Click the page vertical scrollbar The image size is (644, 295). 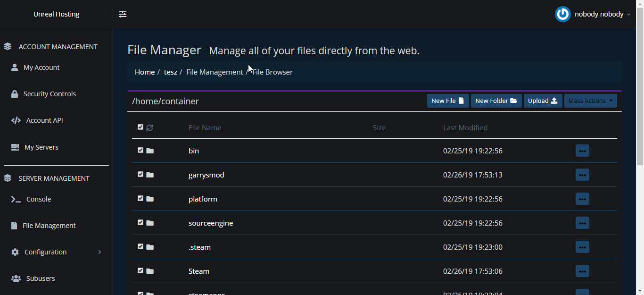[640, 94]
